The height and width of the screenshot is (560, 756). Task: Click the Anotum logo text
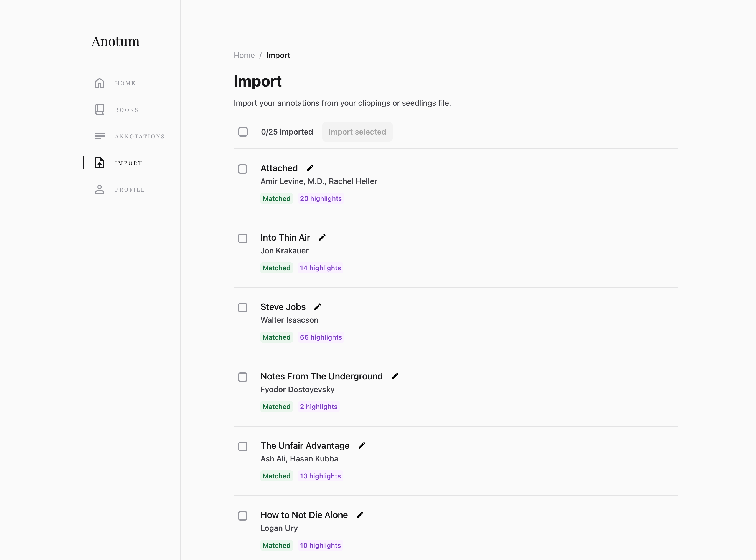pyautogui.click(x=115, y=41)
